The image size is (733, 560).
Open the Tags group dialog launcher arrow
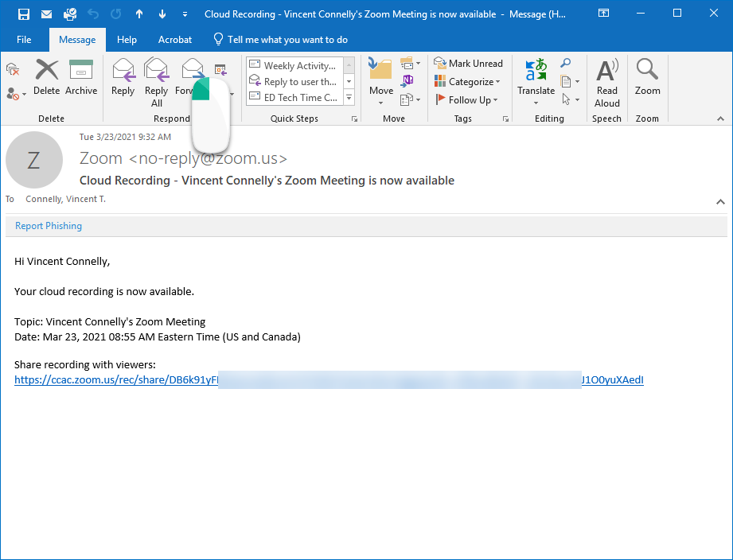505,118
